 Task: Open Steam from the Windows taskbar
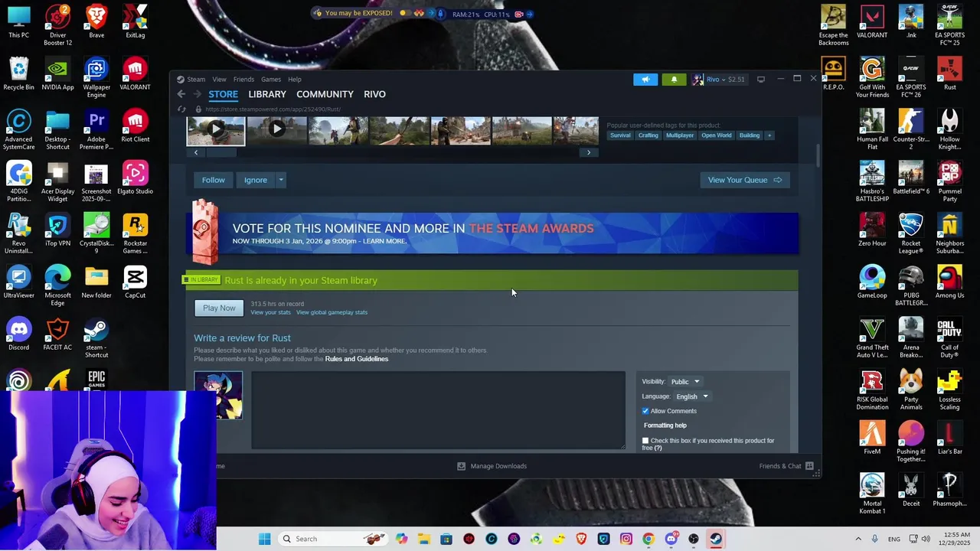715,539
